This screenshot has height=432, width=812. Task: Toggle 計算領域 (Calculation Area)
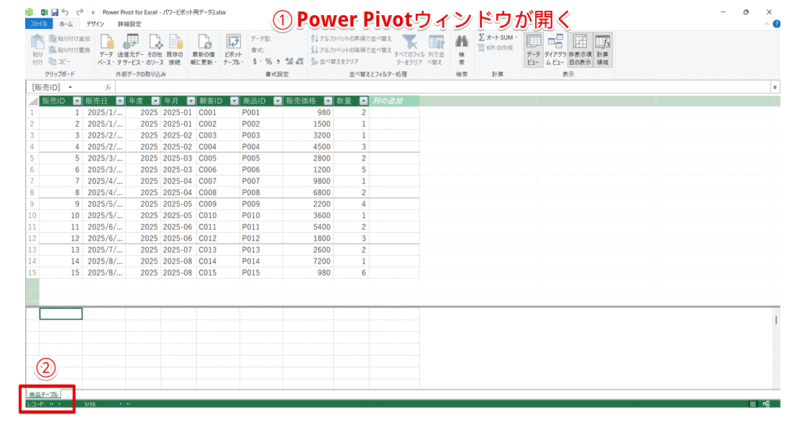click(x=603, y=50)
